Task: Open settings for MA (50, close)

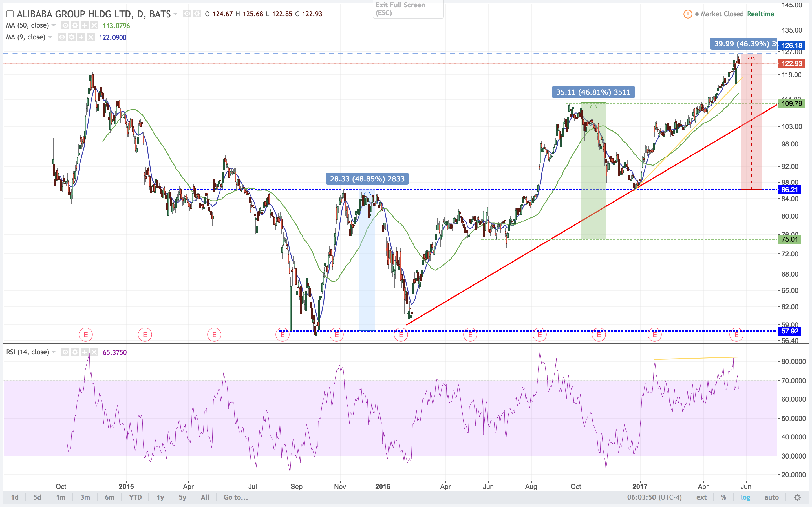Action: pyautogui.click(x=75, y=25)
